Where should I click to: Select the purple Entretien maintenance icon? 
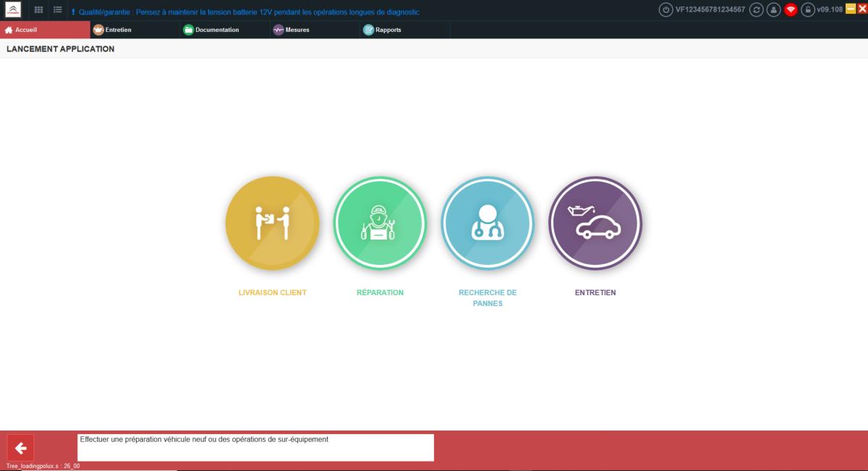pyautogui.click(x=596, y=223)
